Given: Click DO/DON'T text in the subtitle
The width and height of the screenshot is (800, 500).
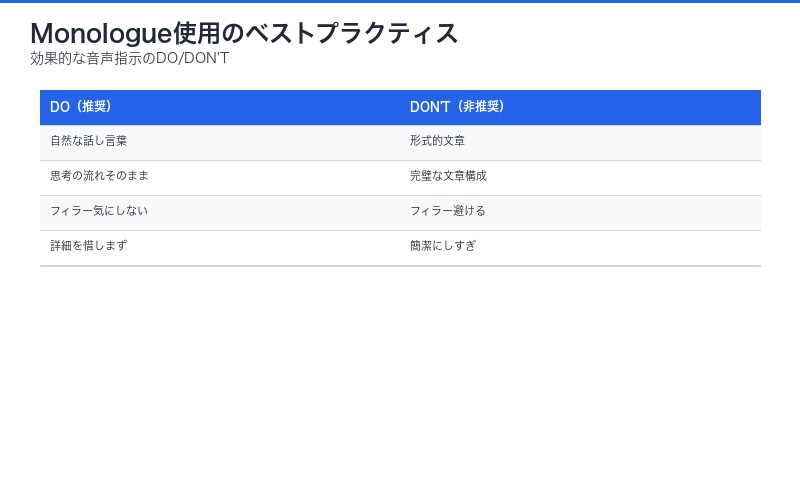Looking at the screenshot, I should pyautogui.click(x=192, y=58).
